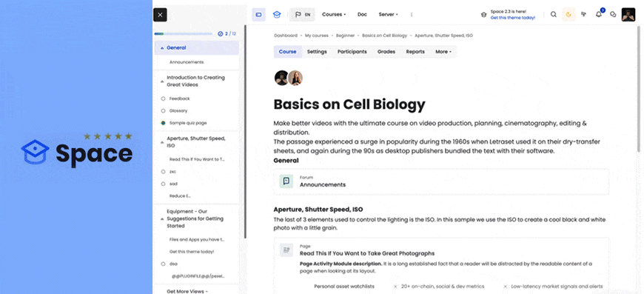
Task: Follow the 'Get this theme today!' top link
Action: pyautogui.click(x=512, y=18)
